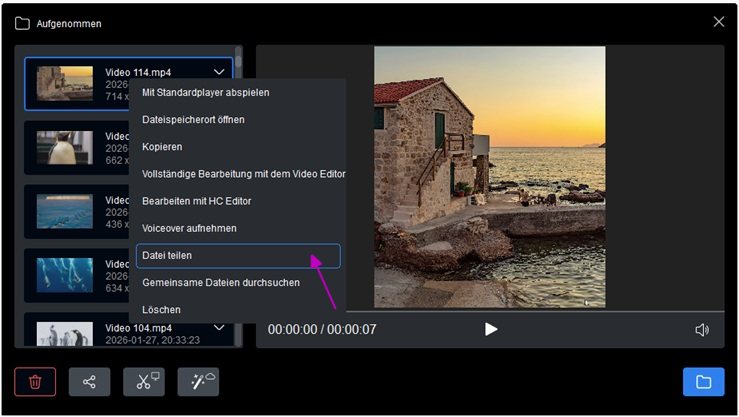Select 'Dateispeicherort öffnen' option
Viewport: 739px width, 417px height.
(193, 120)
